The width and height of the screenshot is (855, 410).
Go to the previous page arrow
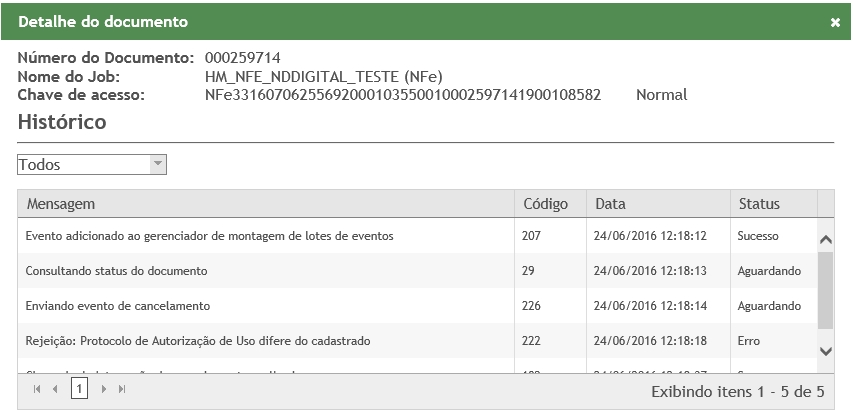click(56, 389)
